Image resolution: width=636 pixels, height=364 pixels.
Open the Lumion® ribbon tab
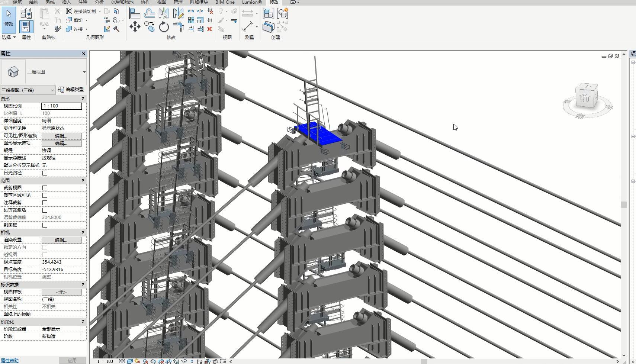(252, 2)
